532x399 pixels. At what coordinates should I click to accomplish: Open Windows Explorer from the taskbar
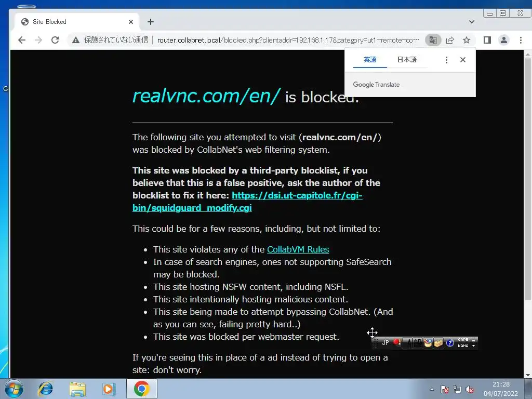coord(77,389)
